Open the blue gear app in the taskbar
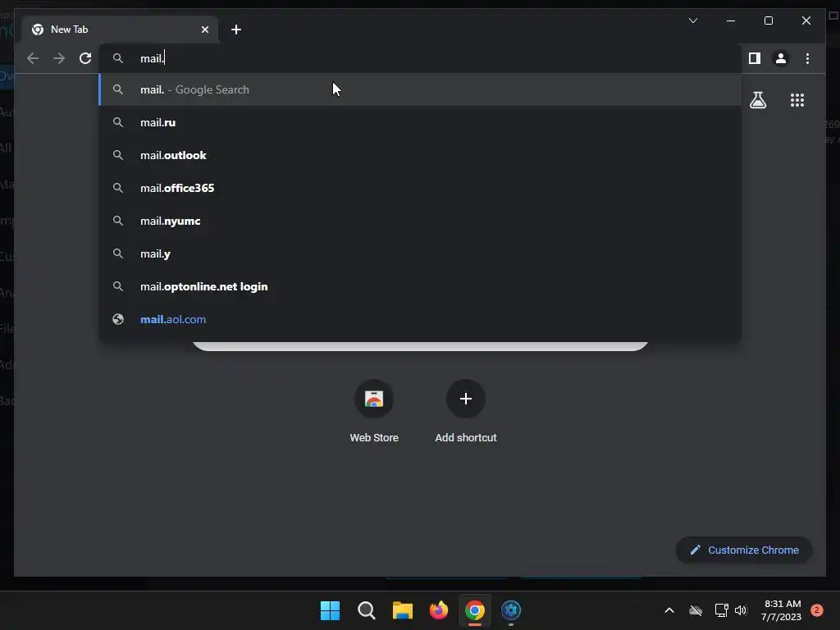This screenshot has width=840, height=630. 511,610
